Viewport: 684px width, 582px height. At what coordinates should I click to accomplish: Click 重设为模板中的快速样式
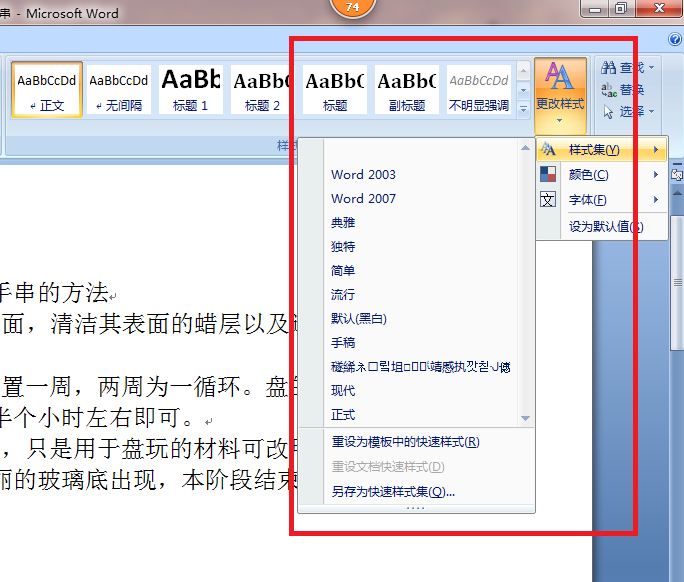click(405, 441)
